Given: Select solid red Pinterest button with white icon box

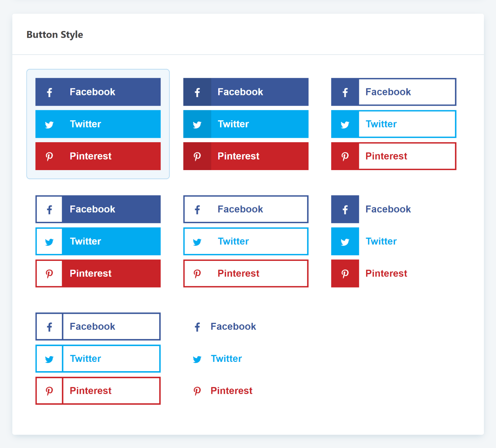Looking at the screenshot, I should [x=98, y=274].
